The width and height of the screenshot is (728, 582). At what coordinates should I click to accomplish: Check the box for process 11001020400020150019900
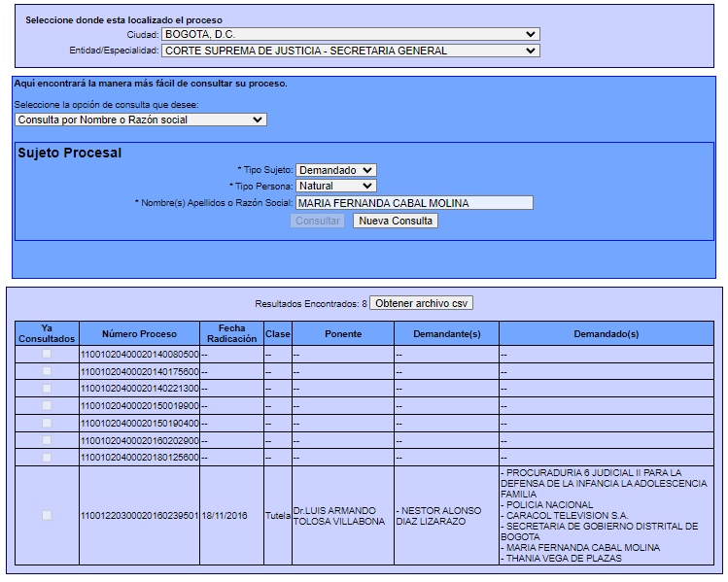pos(47,405)
